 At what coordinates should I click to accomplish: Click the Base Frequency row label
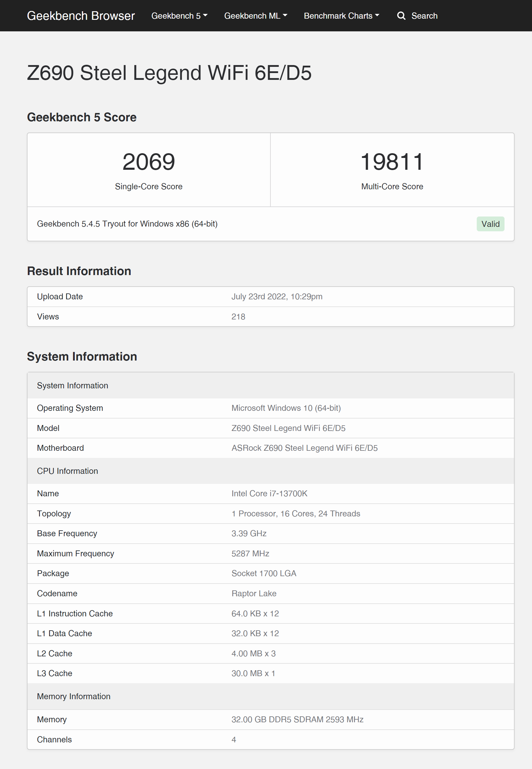pyautogui.click(x=67, y=534)
